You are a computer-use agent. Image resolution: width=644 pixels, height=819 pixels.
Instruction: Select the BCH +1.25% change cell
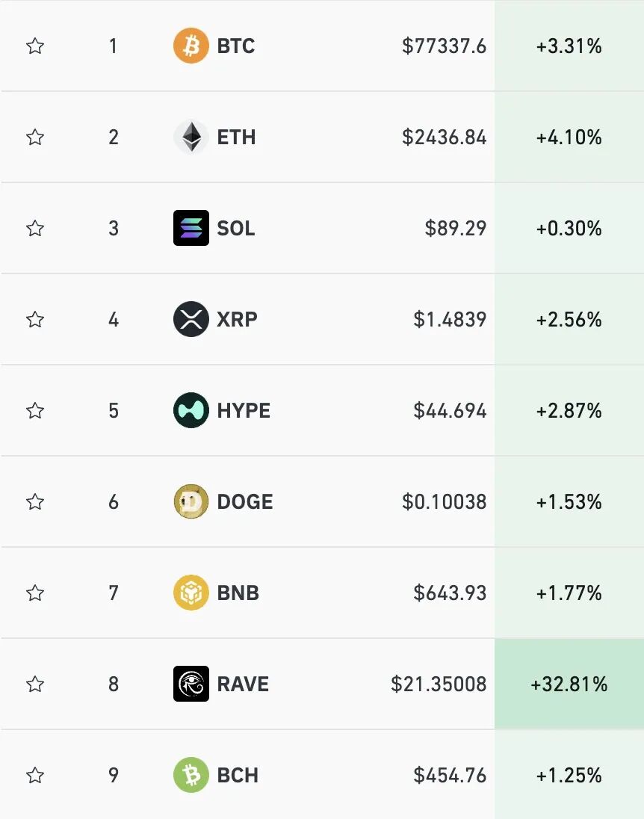click(x=569, y=775)
